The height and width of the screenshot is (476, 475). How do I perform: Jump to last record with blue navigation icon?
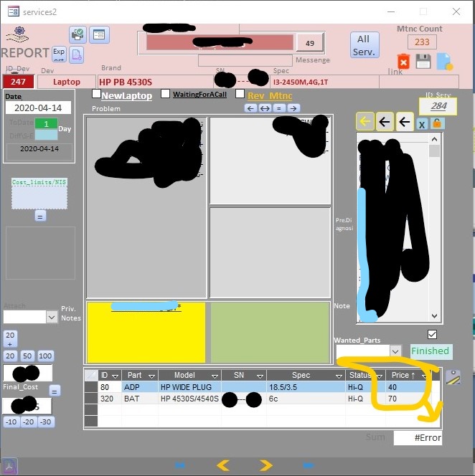pos(309,465)
